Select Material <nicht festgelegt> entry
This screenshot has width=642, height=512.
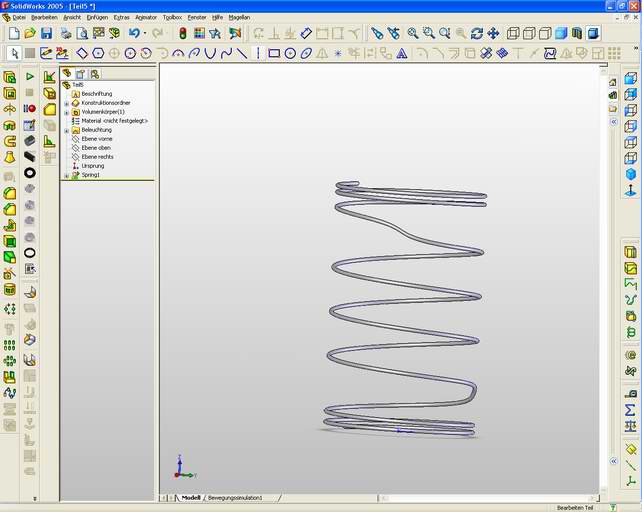click(x=114, y=121)
